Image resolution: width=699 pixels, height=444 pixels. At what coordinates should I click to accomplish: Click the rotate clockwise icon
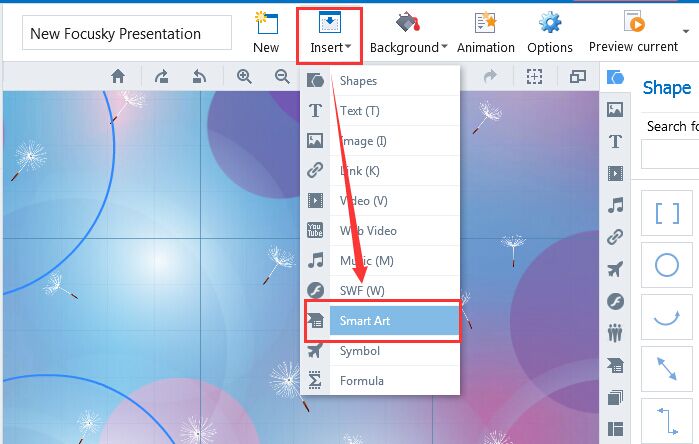(x=161, y=77)
